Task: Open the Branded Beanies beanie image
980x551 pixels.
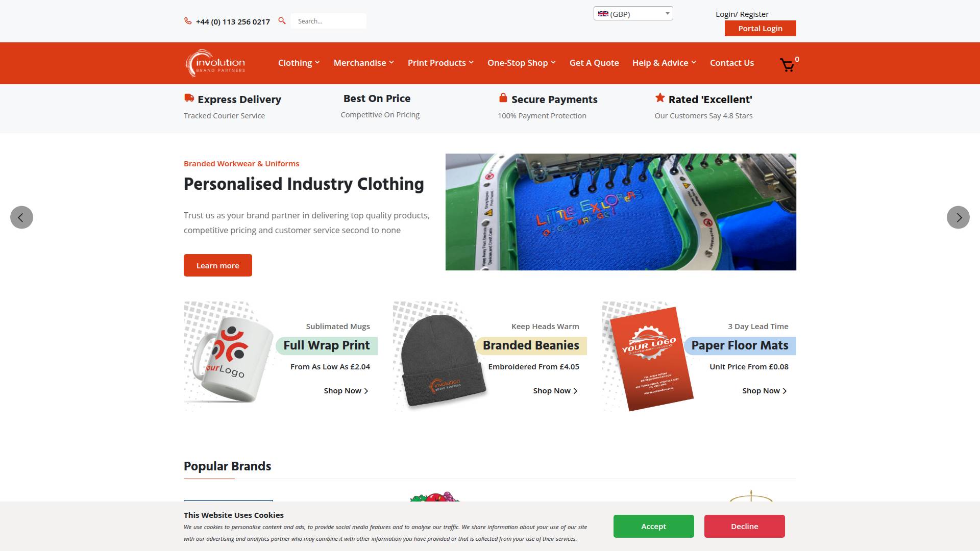Action: (x=442, y=361)
